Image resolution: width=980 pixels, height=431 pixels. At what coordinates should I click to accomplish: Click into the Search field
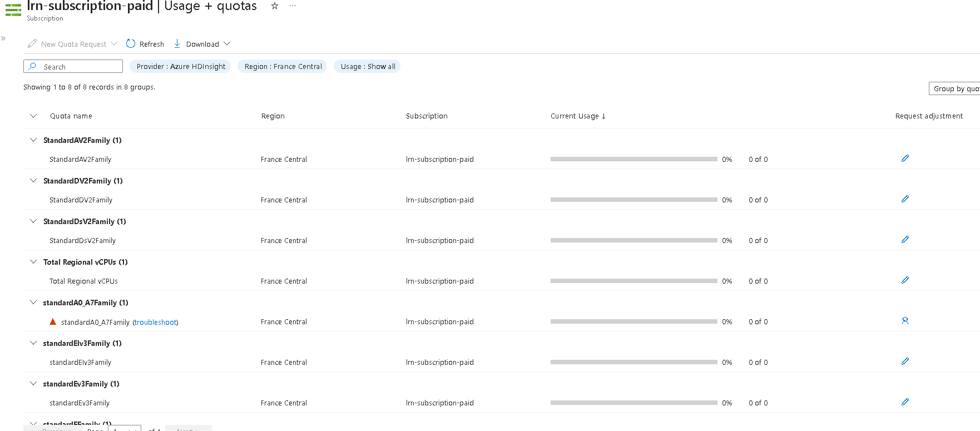coord(73,66)
